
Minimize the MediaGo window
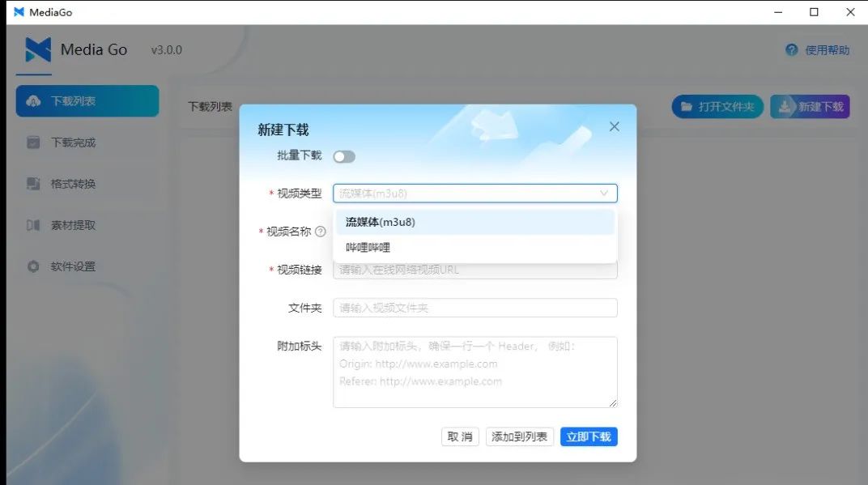[778, 12]
